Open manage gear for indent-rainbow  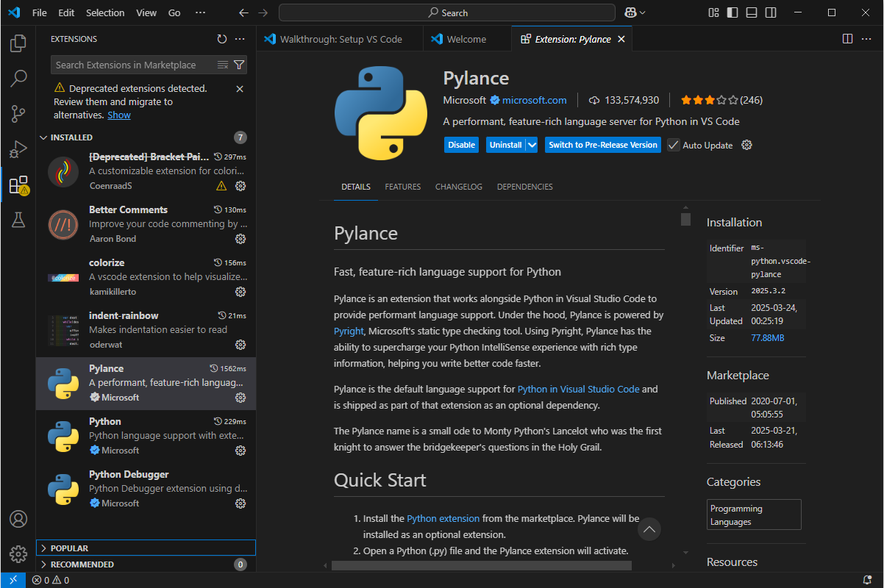(240, 345)
